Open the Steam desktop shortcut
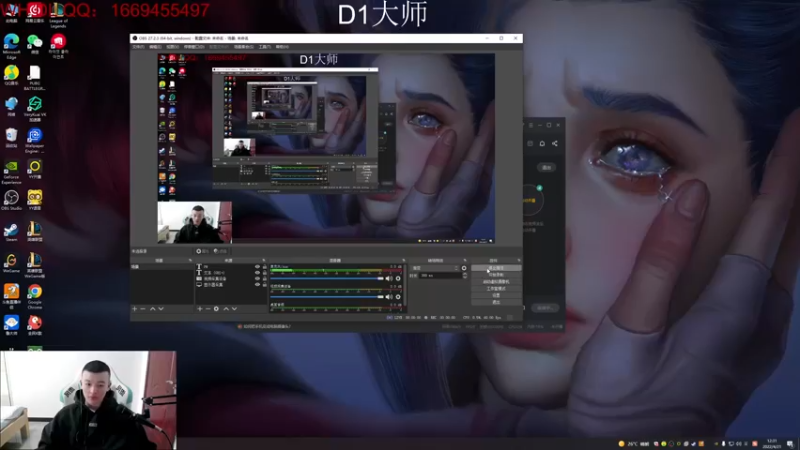The image size is (800, 450). pyautogui.click(x=11, y=232)
